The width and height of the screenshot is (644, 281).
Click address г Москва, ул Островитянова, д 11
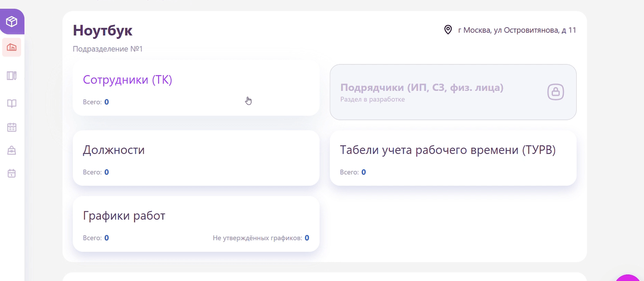coord(517,30)
